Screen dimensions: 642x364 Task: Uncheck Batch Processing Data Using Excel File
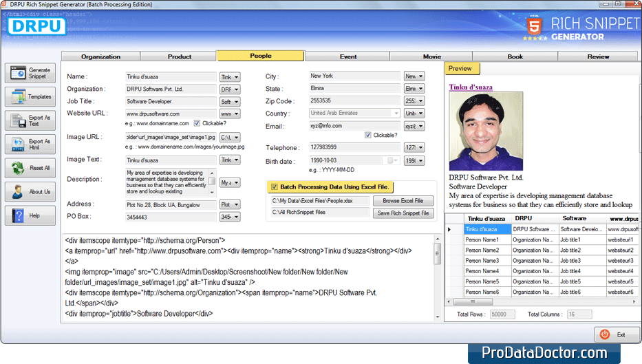tap(275, 186)
